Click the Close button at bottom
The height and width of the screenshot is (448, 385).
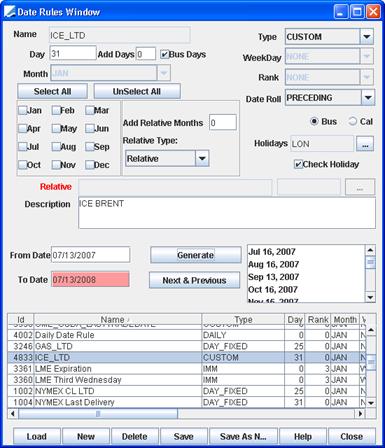coord(352,436)
